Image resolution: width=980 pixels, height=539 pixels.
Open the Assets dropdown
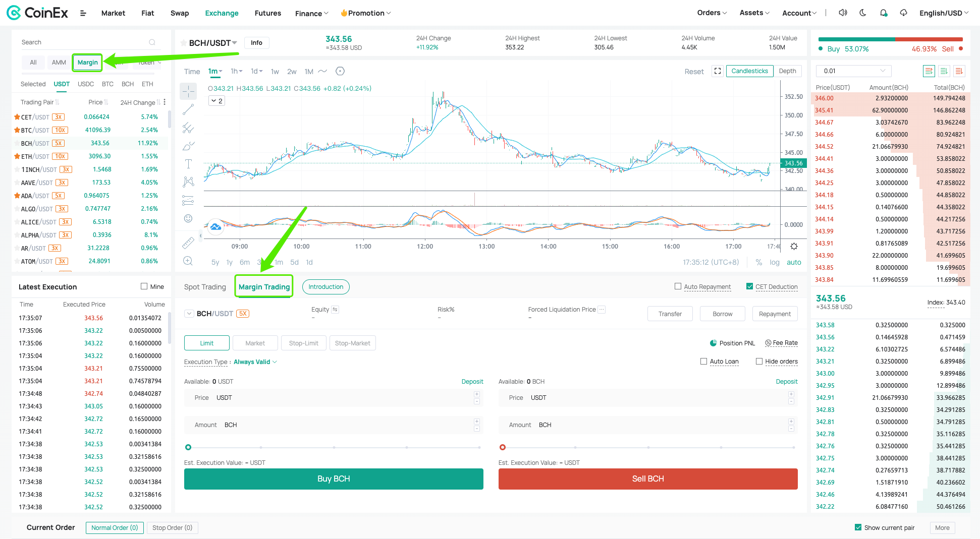click(754, 13)
